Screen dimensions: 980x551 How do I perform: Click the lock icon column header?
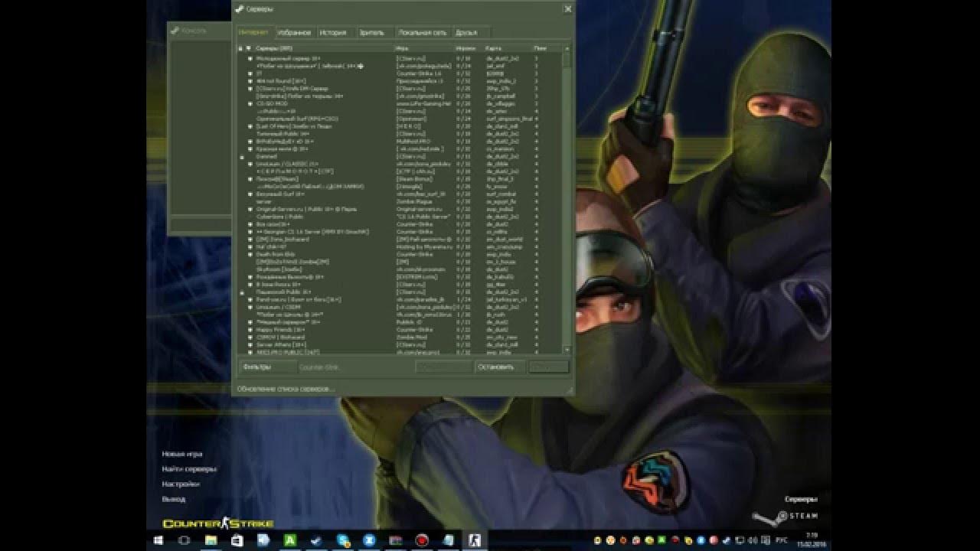point(240,48)
